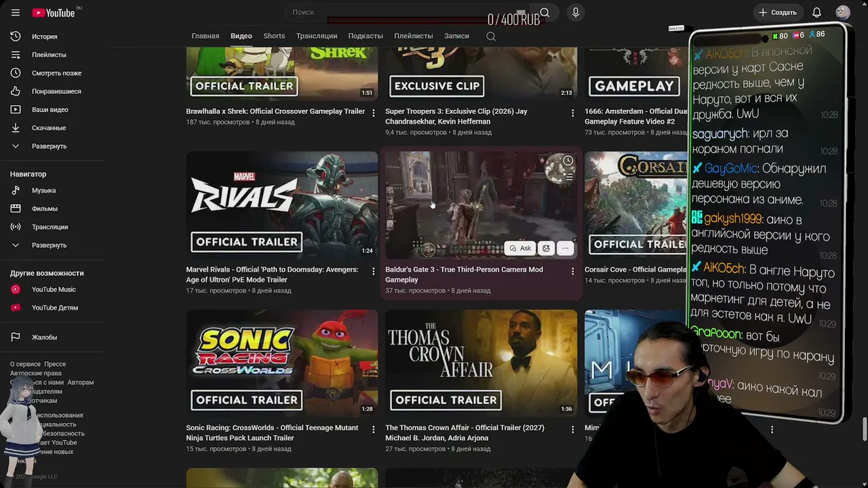
Task: Open the Прессе footer link
Action: pos(56,364)
